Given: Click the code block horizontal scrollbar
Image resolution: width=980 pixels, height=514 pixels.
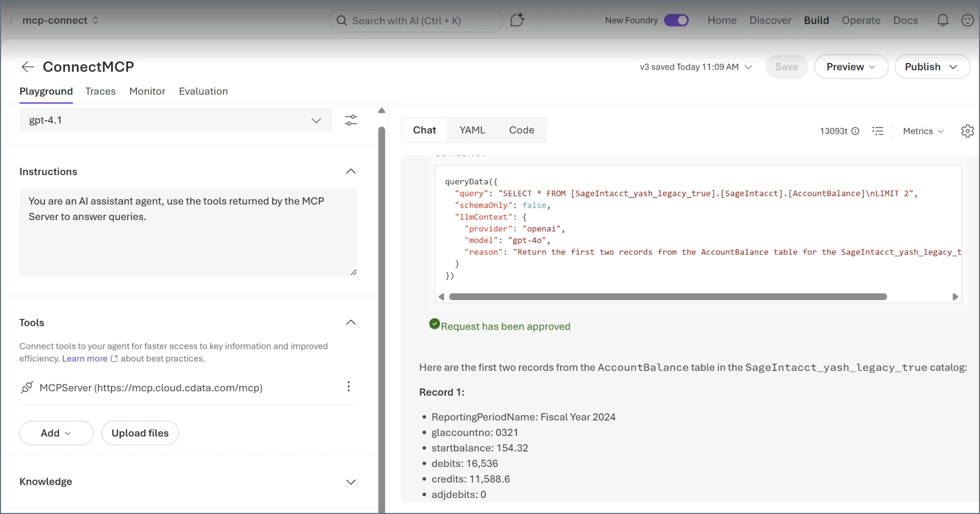Looking at the screenshot, I should pos(668,297).
